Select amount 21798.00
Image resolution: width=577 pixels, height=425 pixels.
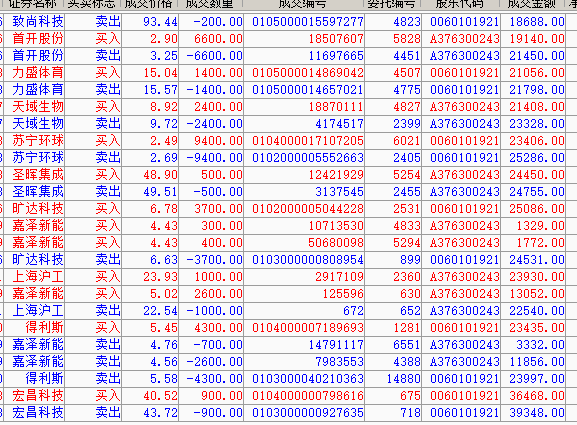click(537, 89)
